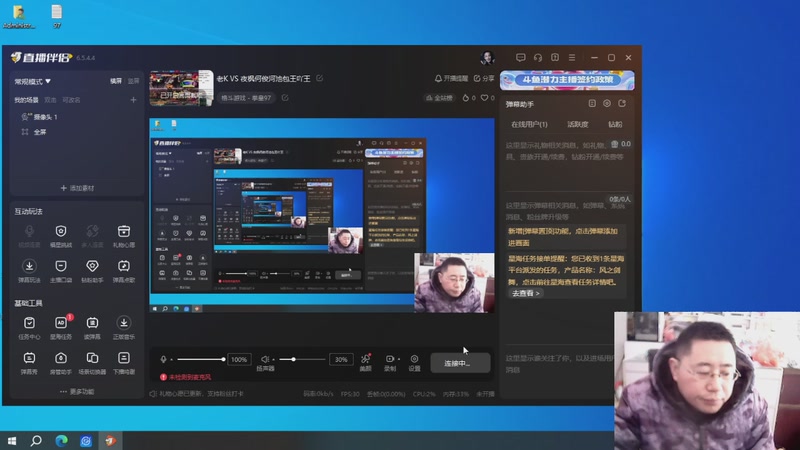Open the 弹幕点歌 song request tool
Screen dimensions: 800x450
click(123, 271)
